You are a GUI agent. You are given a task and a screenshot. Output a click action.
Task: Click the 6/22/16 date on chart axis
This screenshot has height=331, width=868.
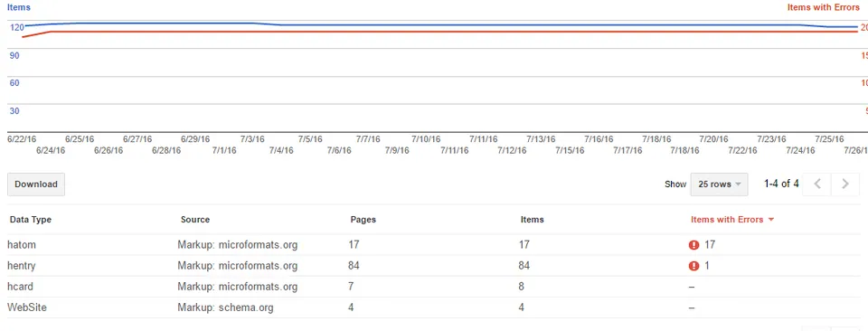point(22,139)
